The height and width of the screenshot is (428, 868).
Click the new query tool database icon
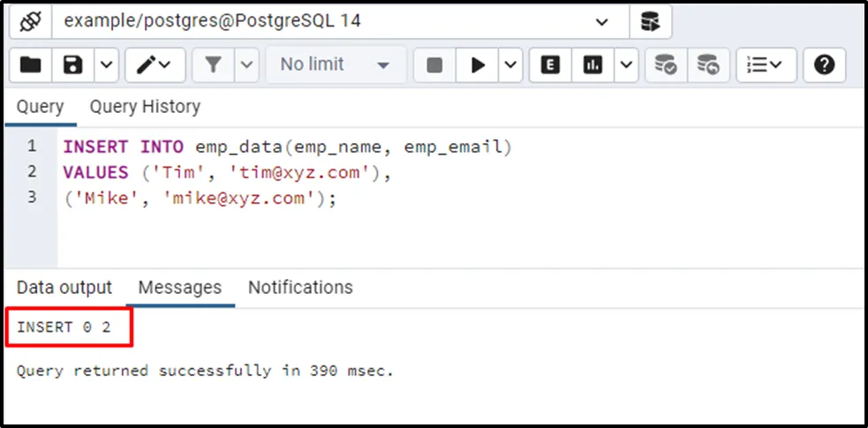coord(650,21)
